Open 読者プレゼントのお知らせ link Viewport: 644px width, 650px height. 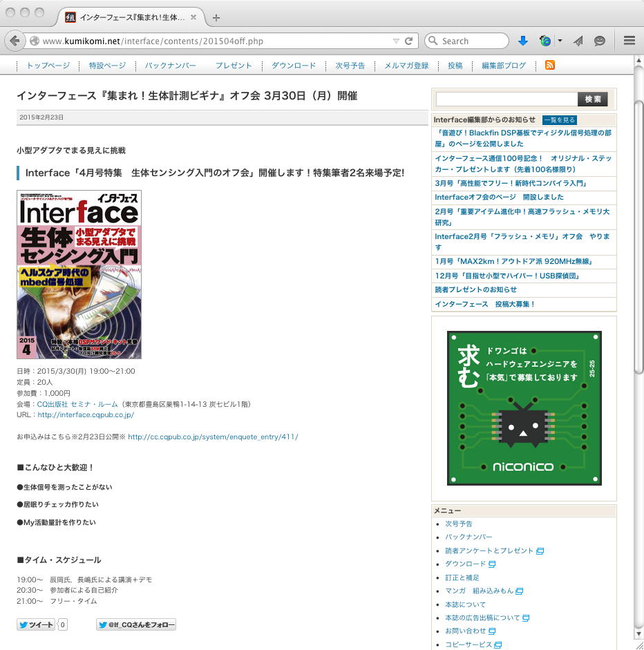(475, 289)
